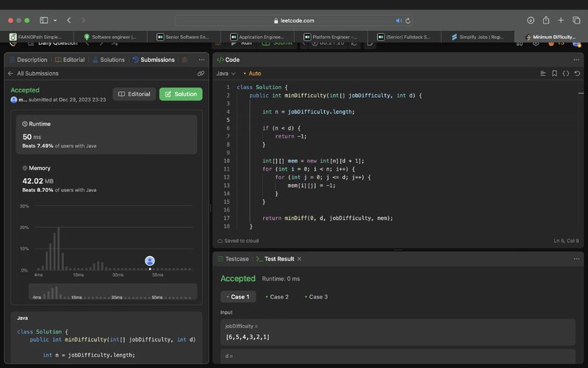Screen dimensions: 588x368
Task: Open left panel more options ellipsis
Action: click(x=201, y=60)
